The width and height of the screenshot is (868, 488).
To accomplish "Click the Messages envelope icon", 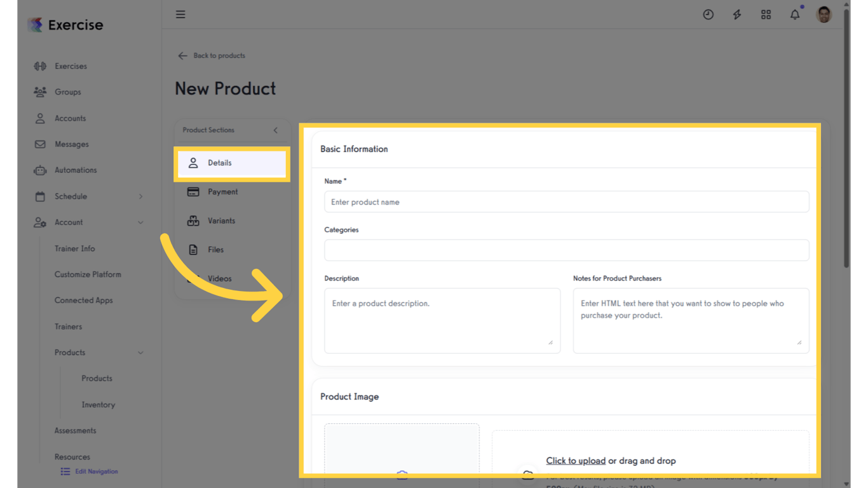I will [x=39, y=144].
